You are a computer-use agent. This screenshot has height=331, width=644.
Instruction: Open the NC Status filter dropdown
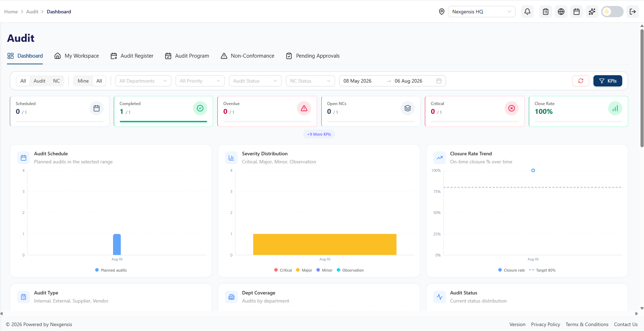coord(310,81)
